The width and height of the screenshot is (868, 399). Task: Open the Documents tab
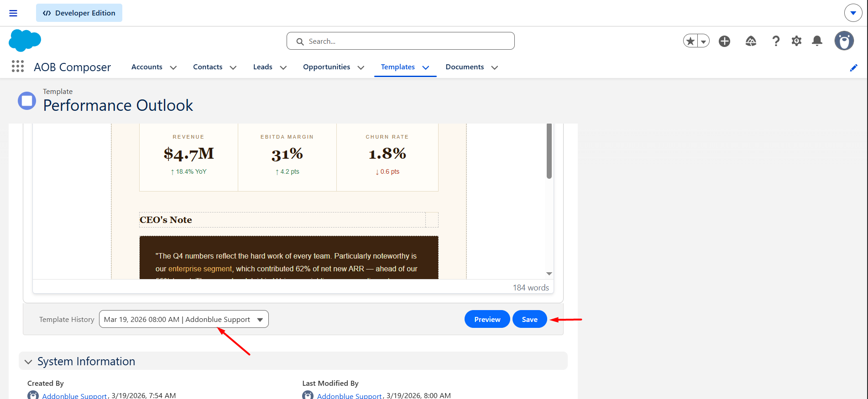tap(465, 67)
